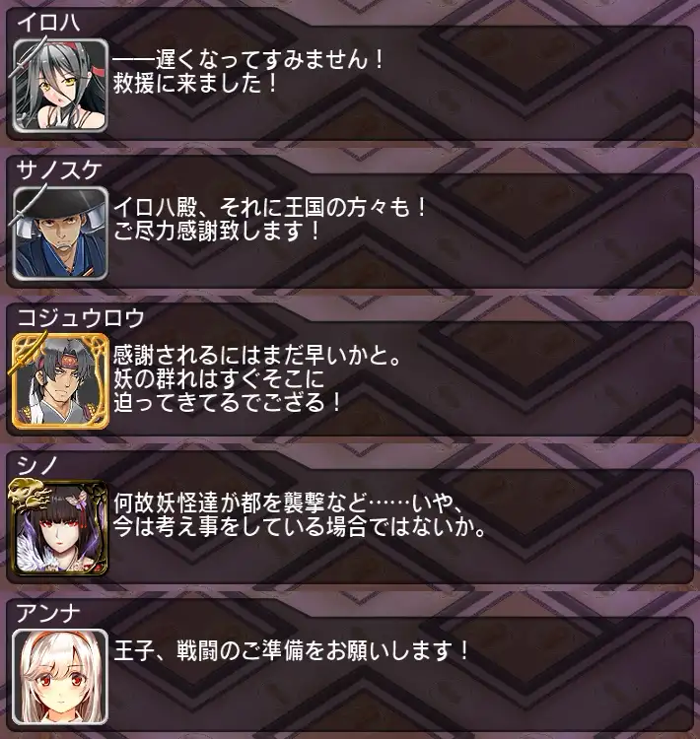Screen dimensions: 700x739
Task: Click Anna's white-haired portrait
Action: pos(60,677)
